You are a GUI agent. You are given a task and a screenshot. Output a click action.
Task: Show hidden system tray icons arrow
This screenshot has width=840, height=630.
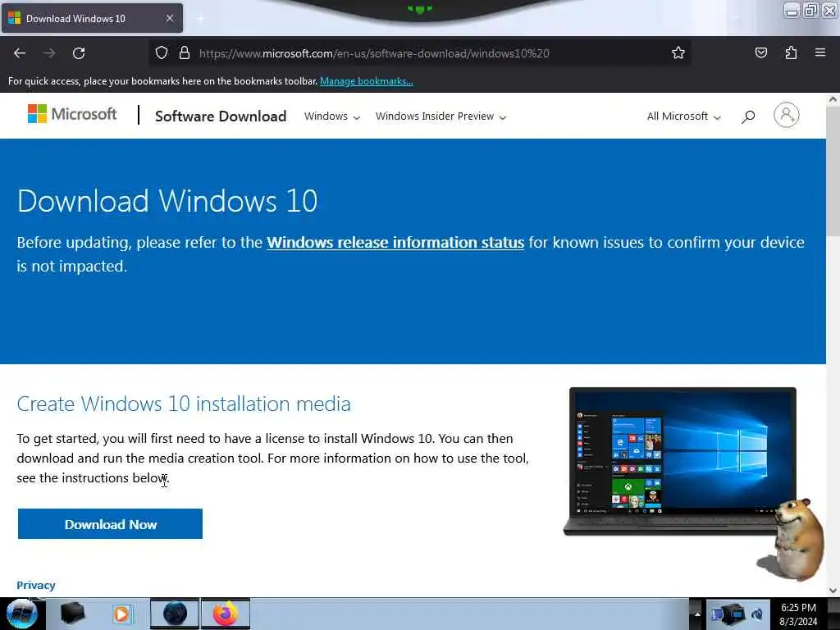click(x=697, y=614)
